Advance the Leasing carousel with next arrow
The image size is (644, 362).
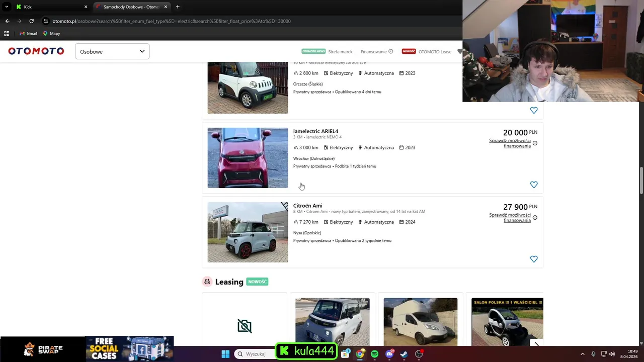[536, 344]
